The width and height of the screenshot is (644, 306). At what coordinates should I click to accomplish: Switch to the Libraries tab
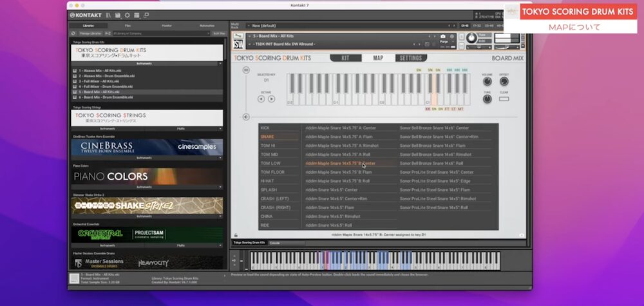[x=88, y=26]
